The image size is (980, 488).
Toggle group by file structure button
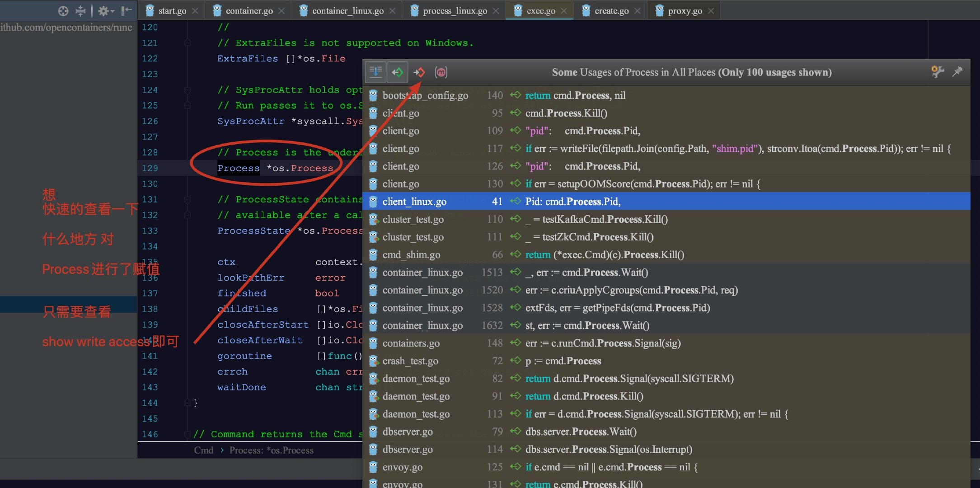click(x=375, y=72)
